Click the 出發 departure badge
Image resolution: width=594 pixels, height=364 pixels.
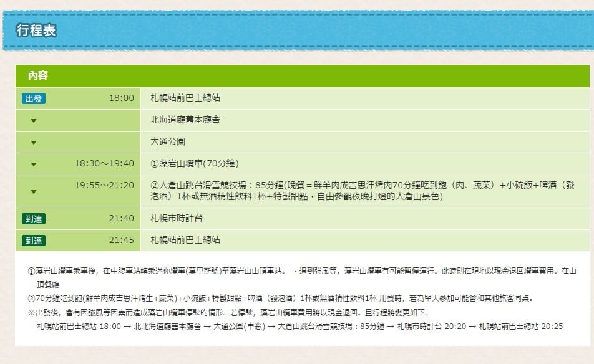(34, 98)
